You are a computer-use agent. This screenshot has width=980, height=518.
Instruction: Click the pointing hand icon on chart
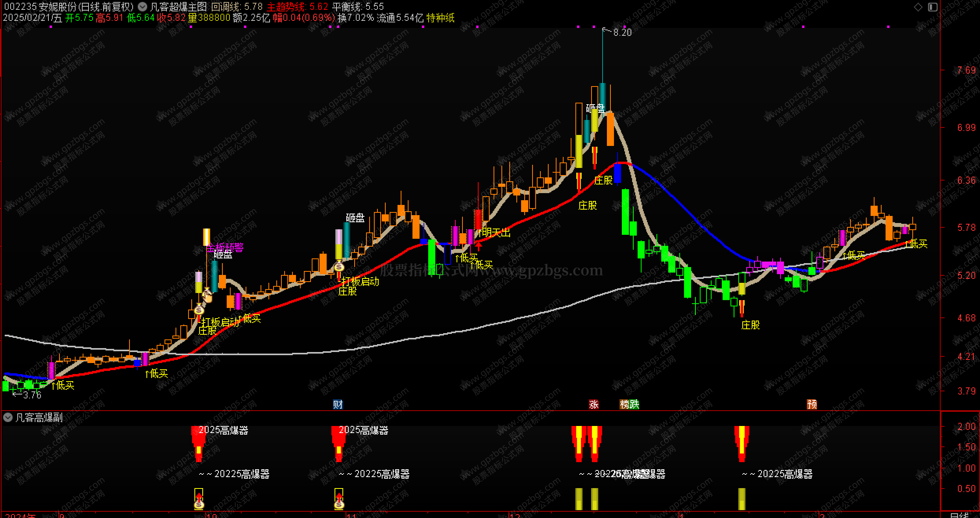click(x=207, y=296)
